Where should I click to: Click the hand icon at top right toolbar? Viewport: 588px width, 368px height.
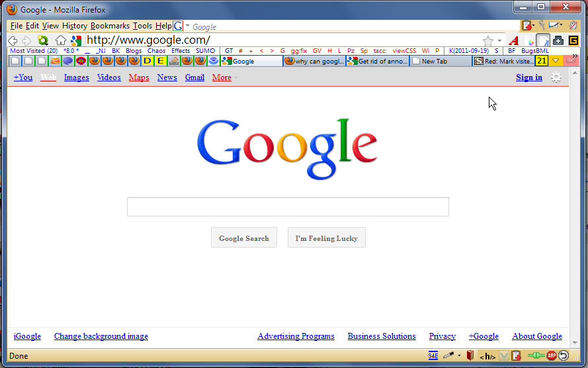click(573, 26)
